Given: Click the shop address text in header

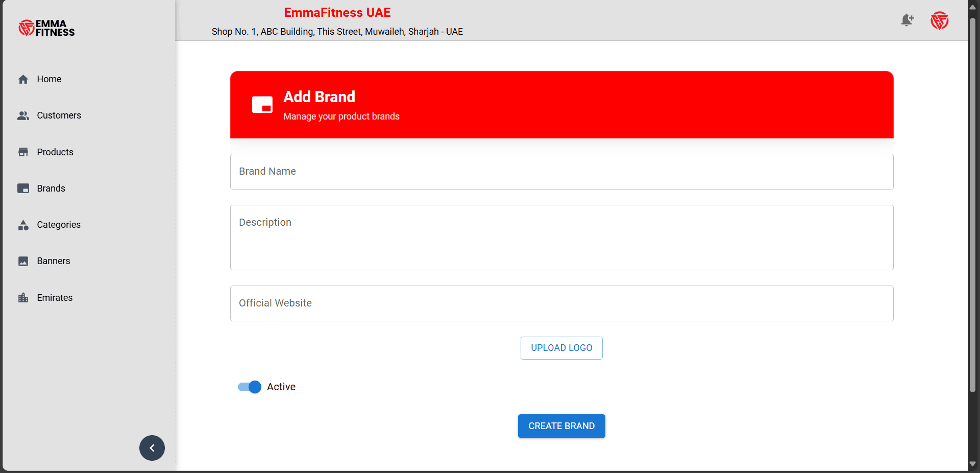Looking at the screenshot, I should click(x=337, y=32).
